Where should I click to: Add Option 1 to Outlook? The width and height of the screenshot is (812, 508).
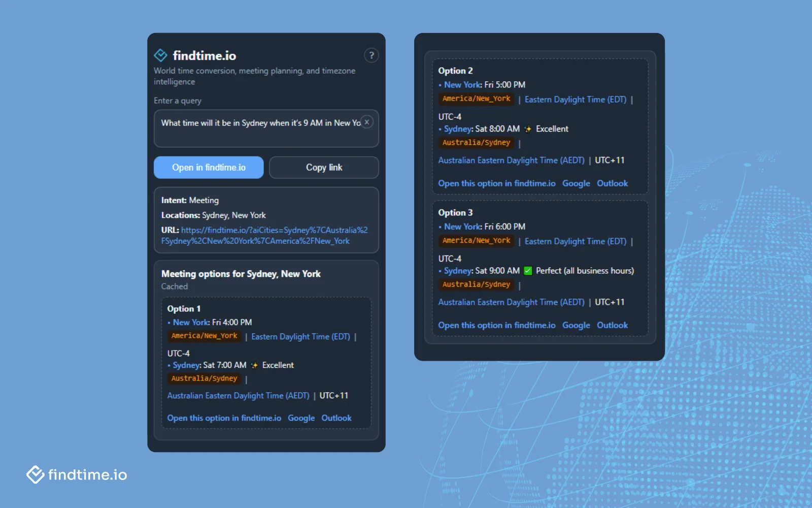[x=336, y=418]
